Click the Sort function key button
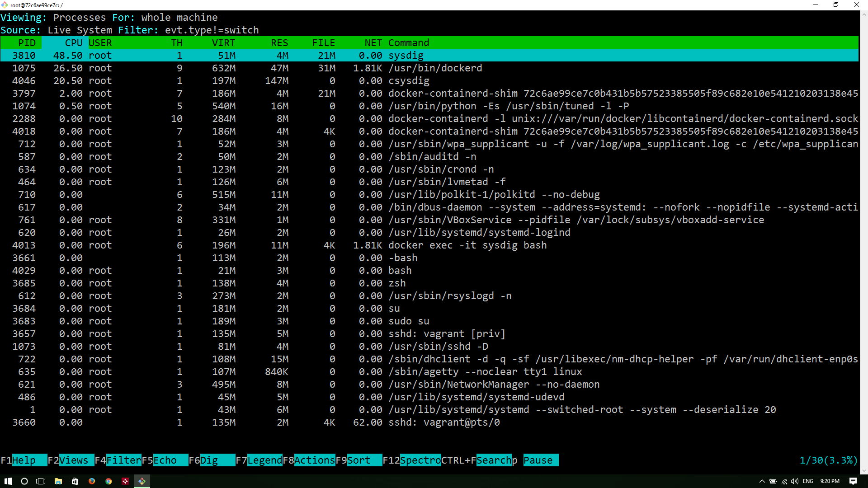Screen dimensions: 868x488 tap(365, 460)
